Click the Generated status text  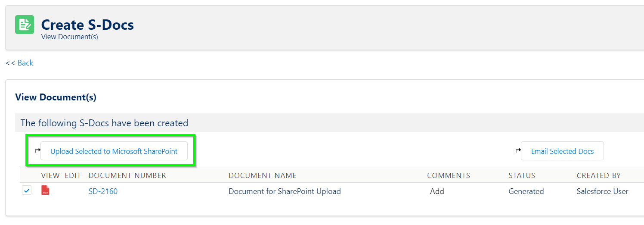[x=526, y=191]
